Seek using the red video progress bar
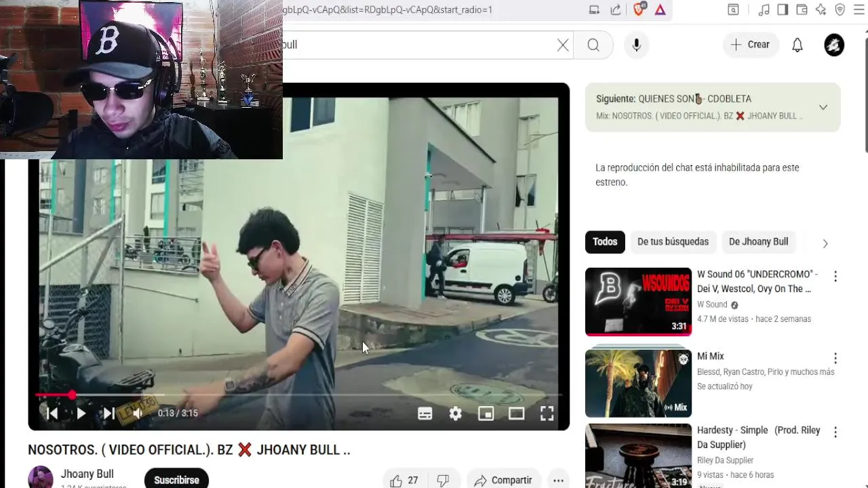The width and height of the screenshot is (868, 488). [x=298, y=394]
